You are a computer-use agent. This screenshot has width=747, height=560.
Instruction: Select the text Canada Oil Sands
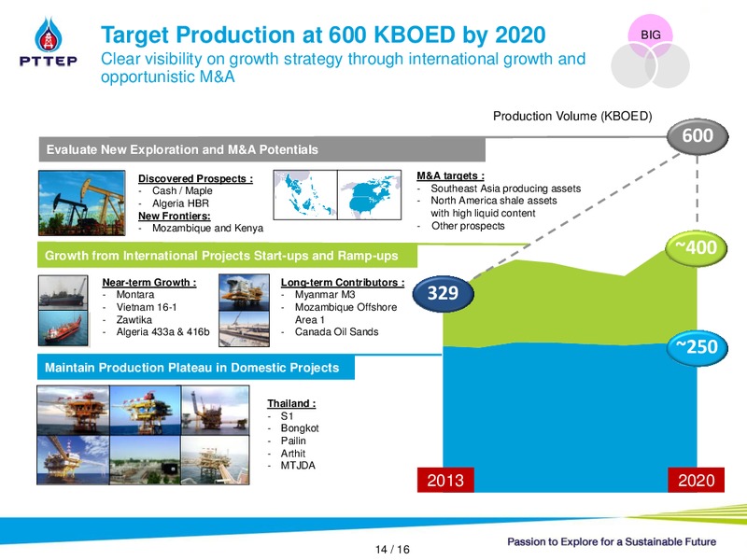[x=336, y=332]
